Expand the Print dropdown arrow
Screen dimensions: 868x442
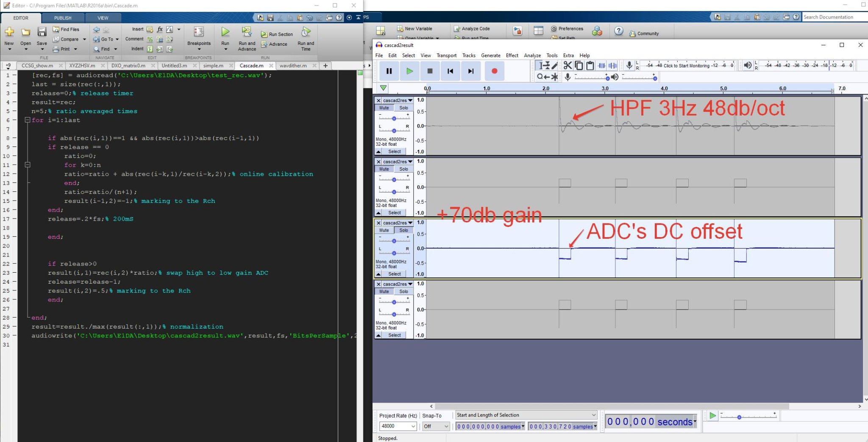click(x=75, y=49)
